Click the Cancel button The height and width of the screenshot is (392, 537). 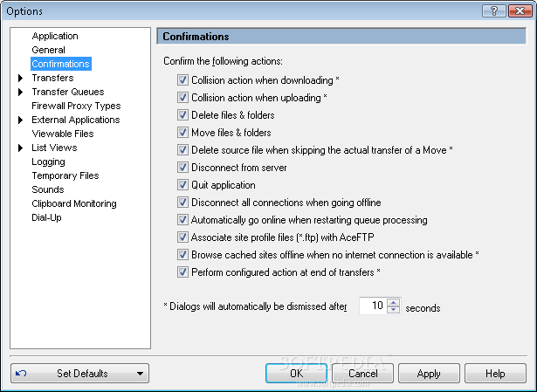(x=362, y=373)
